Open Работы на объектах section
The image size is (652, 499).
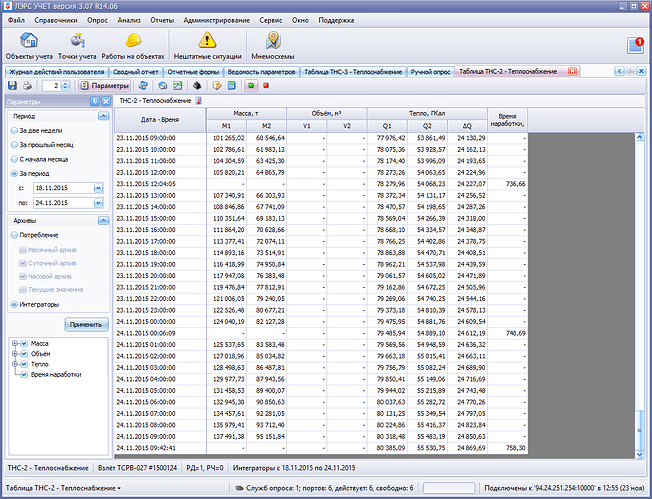133,46
